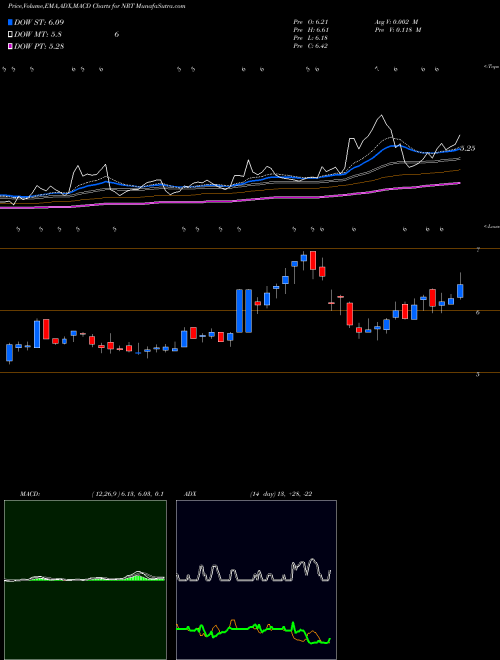The height and width of the screenshot is (660, 500).
Task: Select the 'DOW MT: 5.8' label
Action: pyautogui.click(x=38, y=35)
